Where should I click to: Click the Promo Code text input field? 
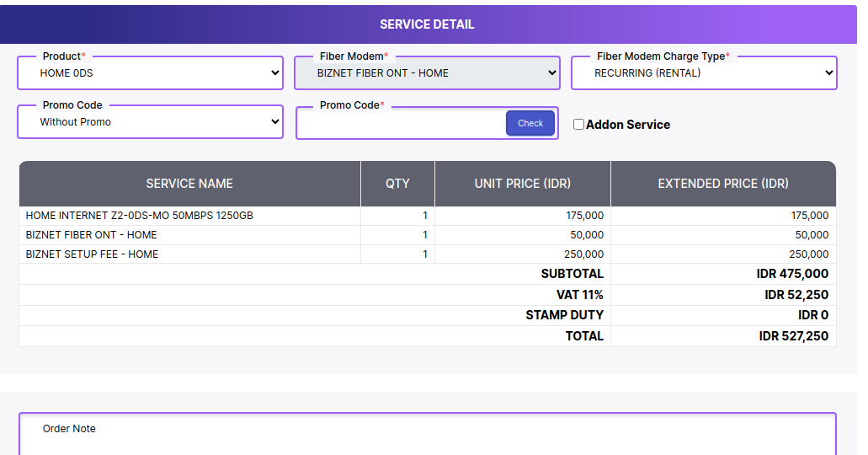point(402,123)
